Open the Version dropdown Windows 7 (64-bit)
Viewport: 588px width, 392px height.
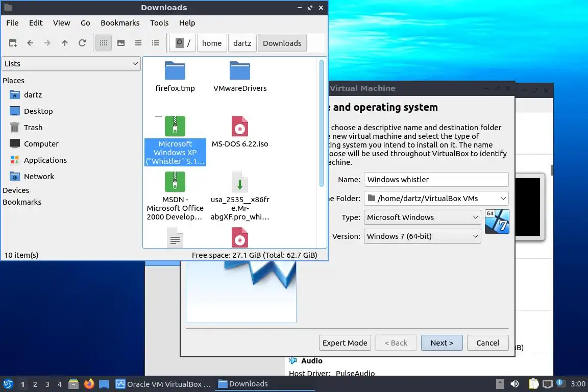pos(422,236)
